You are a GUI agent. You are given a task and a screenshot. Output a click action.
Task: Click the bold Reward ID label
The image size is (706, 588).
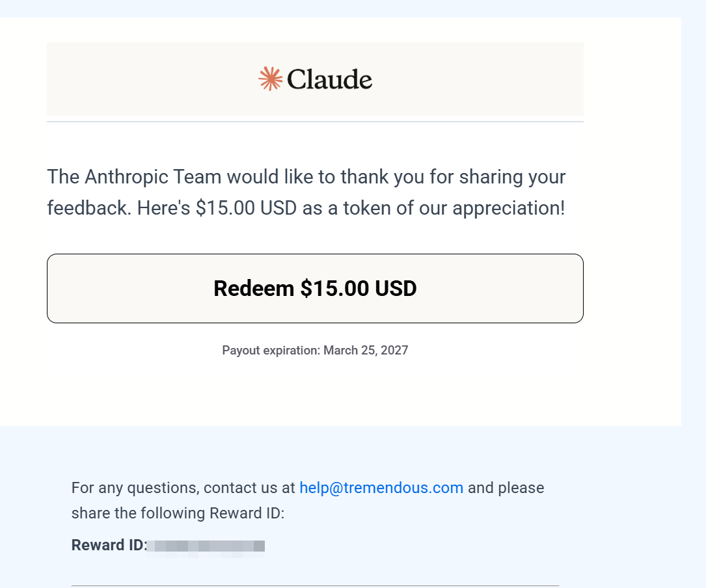(x=109, y=545)
